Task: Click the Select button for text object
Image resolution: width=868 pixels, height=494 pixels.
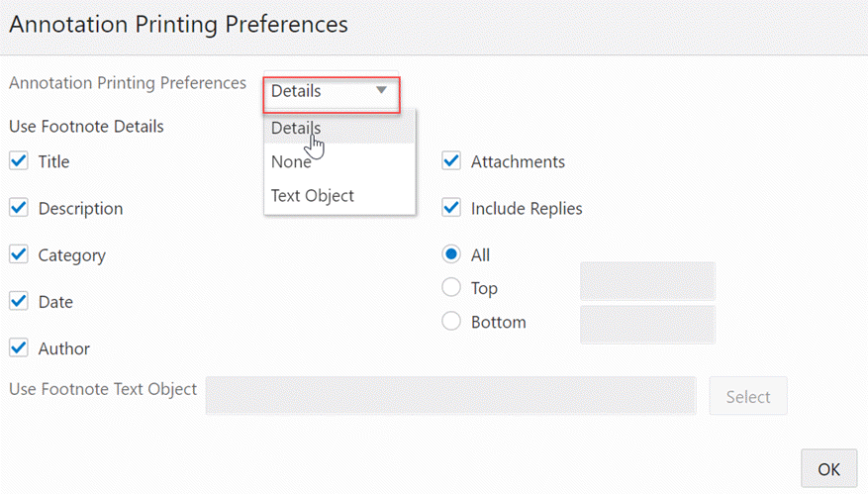Action: (747, 396)
